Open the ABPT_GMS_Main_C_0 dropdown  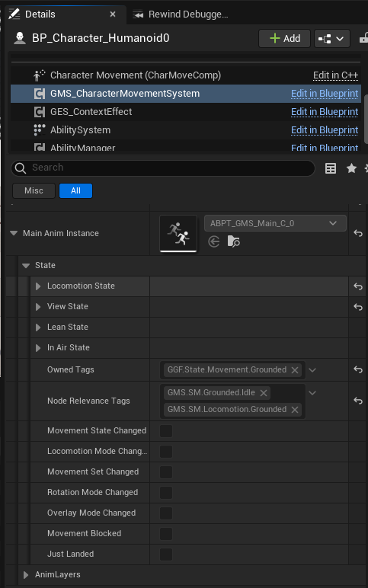(x=275, y=223)
